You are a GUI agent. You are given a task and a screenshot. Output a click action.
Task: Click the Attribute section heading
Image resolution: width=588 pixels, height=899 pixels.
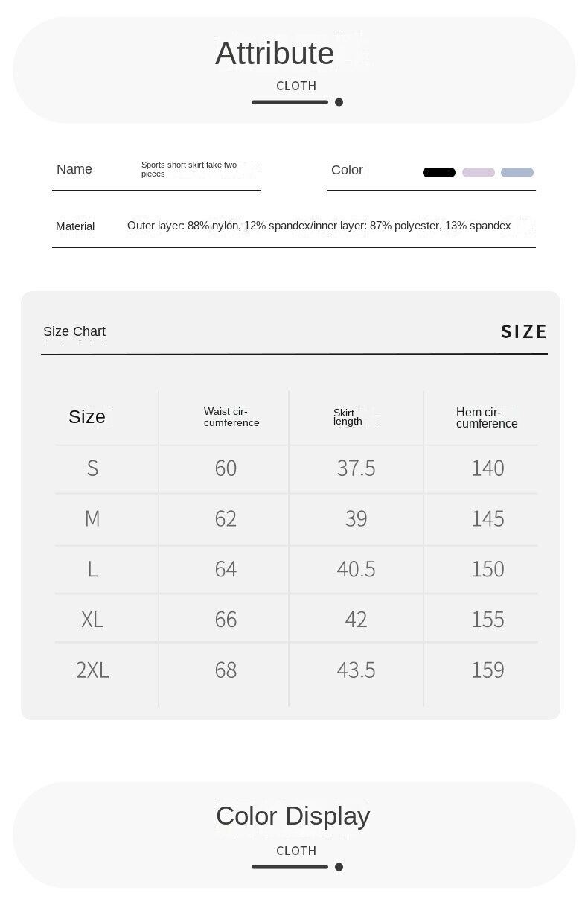(x=275, y=54)
